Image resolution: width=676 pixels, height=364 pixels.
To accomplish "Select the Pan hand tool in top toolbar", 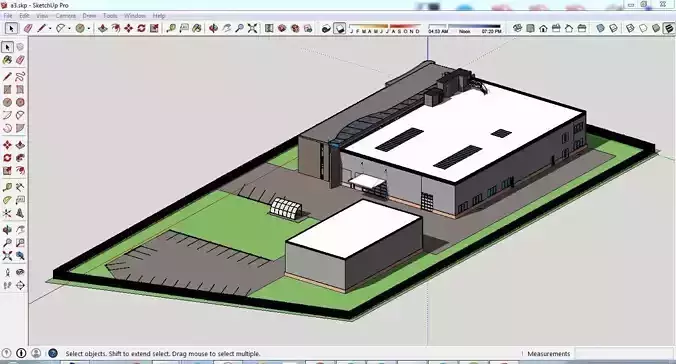I will tap(226, 28).
